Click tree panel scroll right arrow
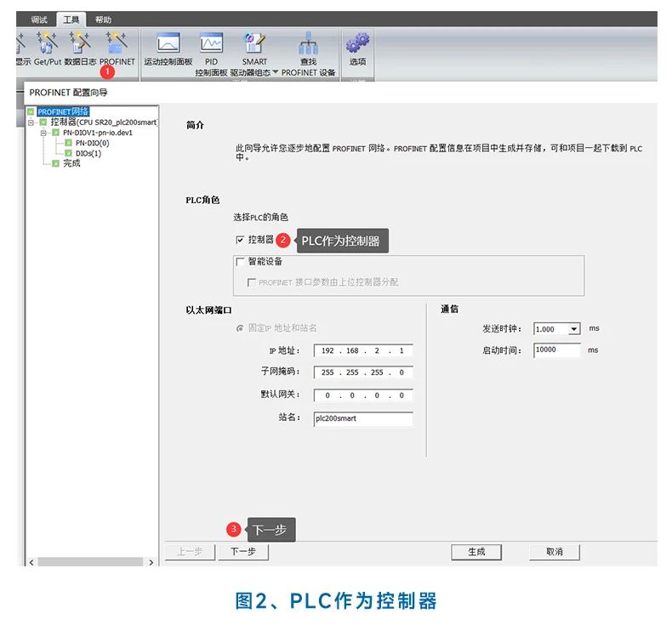The width and height of the screenshot is (672, 625). 151,562
